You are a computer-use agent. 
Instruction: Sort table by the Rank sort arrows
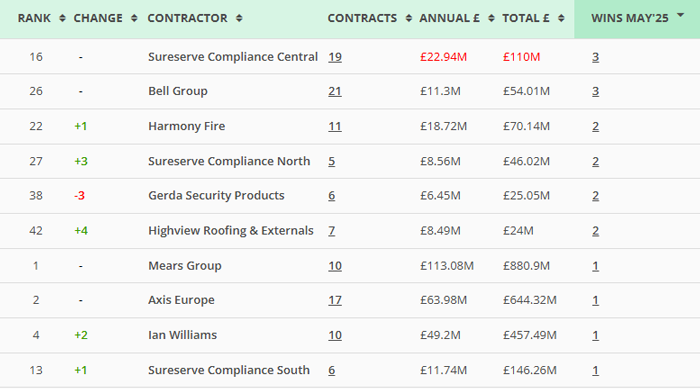[x=62, y=18]
